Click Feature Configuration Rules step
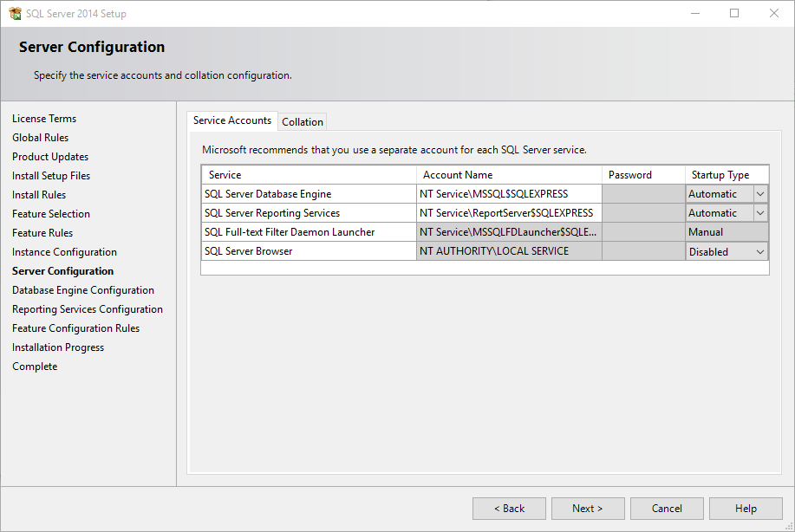The height and width of the screenshot is (532, 795). pyautogui.click(x=76, y=328)
